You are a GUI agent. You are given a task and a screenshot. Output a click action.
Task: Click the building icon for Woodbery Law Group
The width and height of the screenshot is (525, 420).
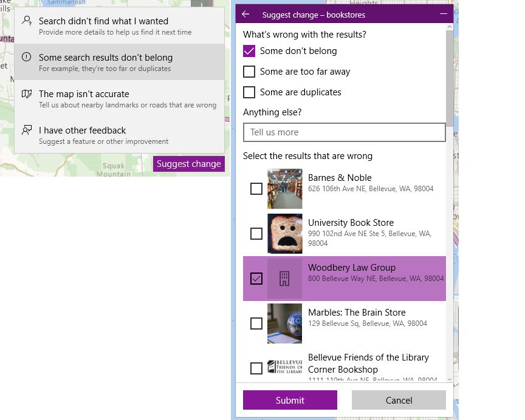coord(284,279)
